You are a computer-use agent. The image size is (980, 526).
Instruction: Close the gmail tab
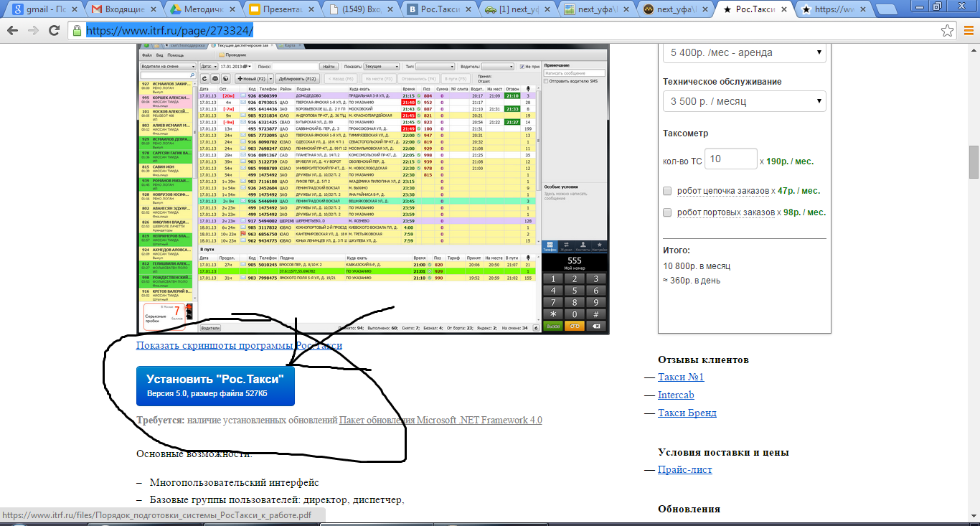(75, 9)
